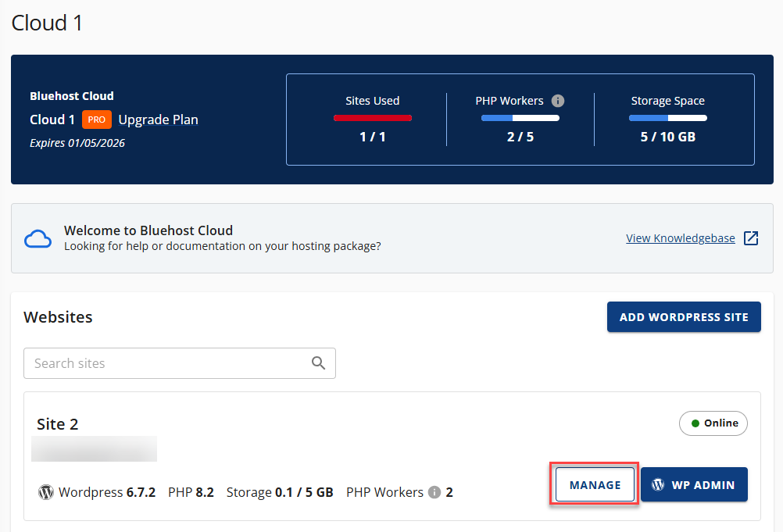Click the '2 / 5' PHP workers value

coord(520,137)
